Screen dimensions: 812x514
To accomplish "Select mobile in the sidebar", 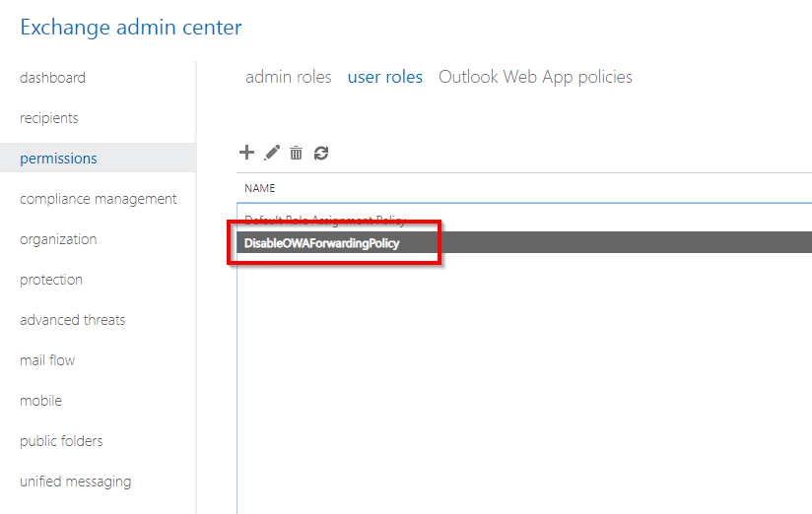I will tap(40, 401).
